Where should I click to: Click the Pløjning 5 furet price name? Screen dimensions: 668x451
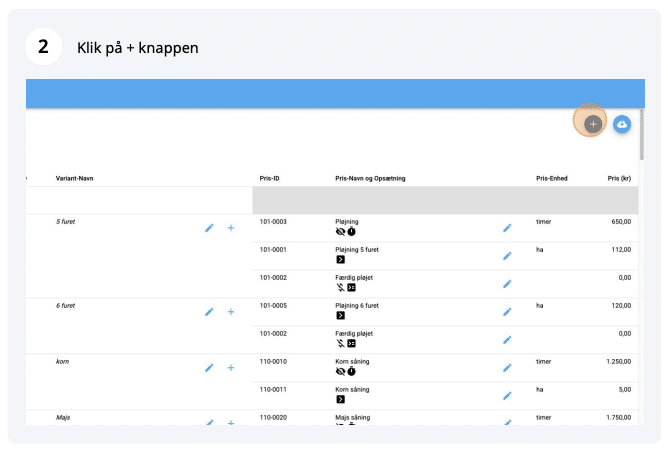point(357,250)
